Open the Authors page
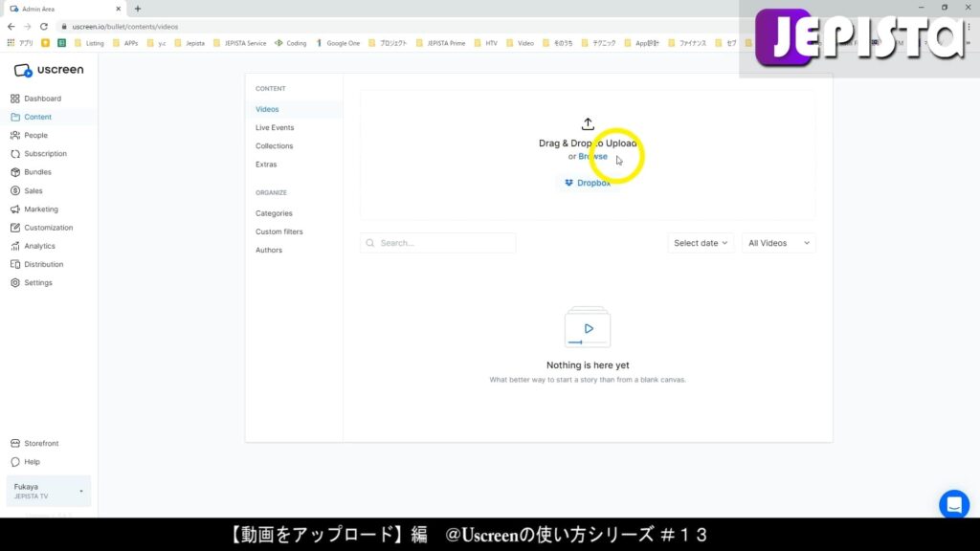Screen dimensions: 980x551 (x=269, y=250)
